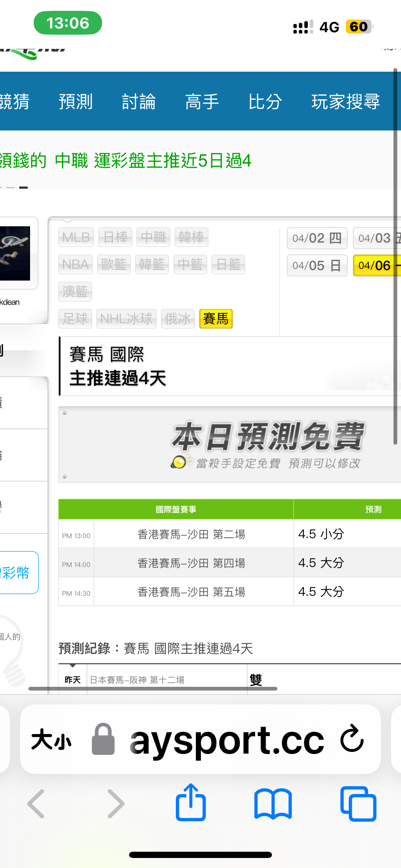Open the 比分 navigation tab

265,101
